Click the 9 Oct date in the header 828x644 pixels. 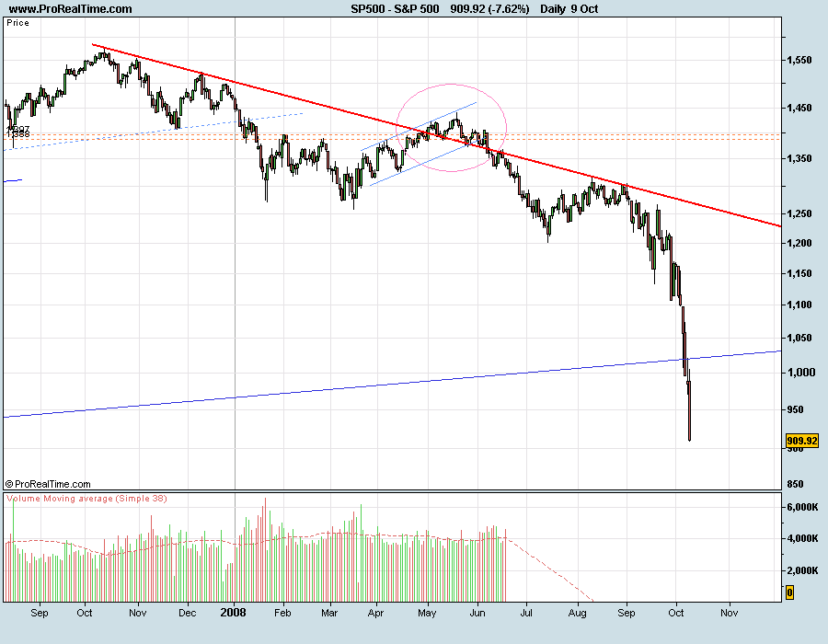(584, 9)
